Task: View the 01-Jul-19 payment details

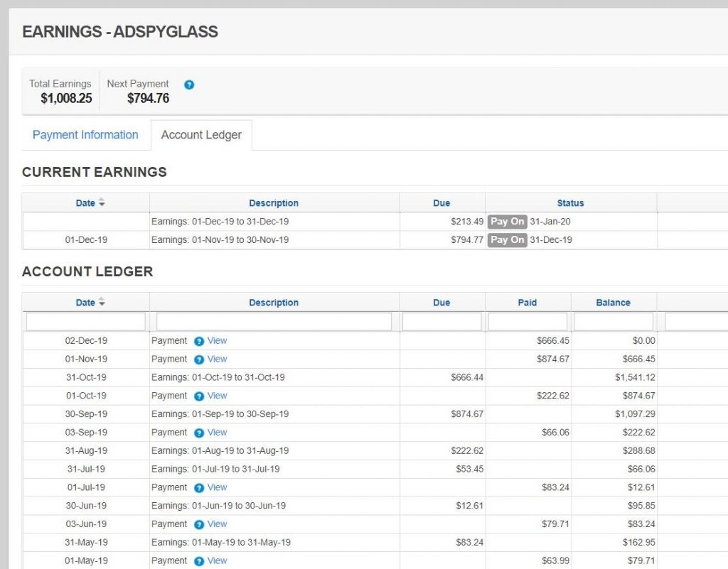Action: click(x=218, y=487)
